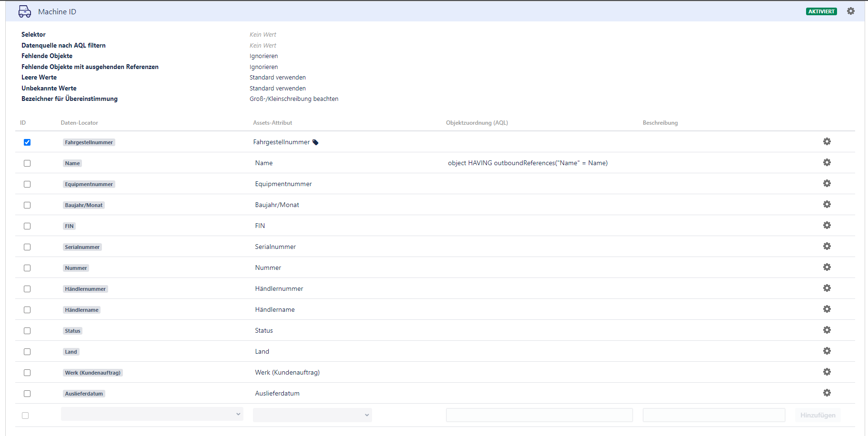Open the Machine ID settings gear
The height and width of the screenshot is (436, 868).
pyautogui.click(x=850, y=11)
